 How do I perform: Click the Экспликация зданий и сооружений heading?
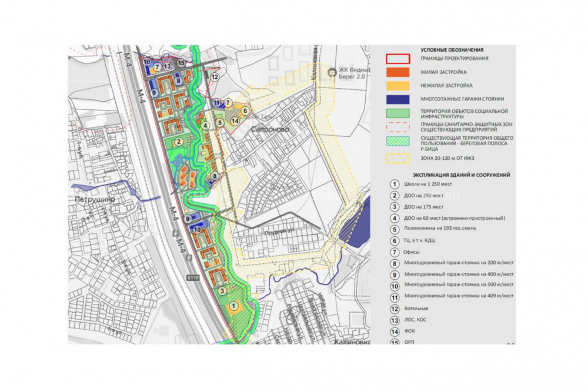461,175
